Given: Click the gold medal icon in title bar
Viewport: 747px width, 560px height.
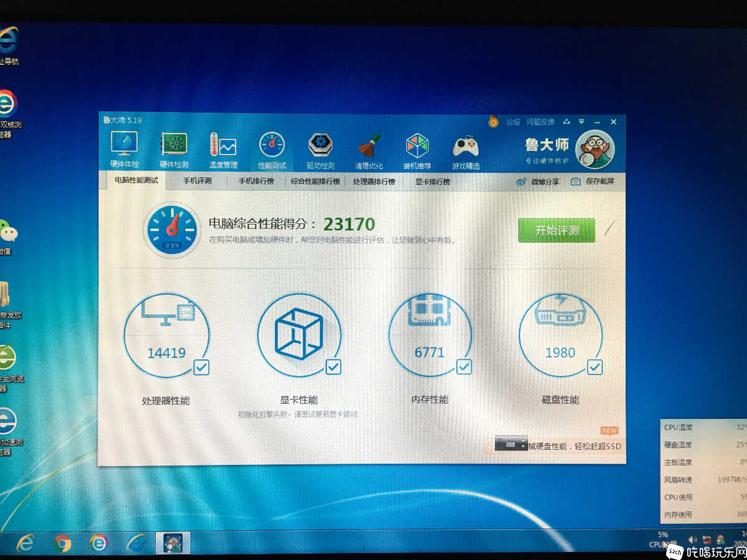Looking at the screenshot, I should coord(494,122).
